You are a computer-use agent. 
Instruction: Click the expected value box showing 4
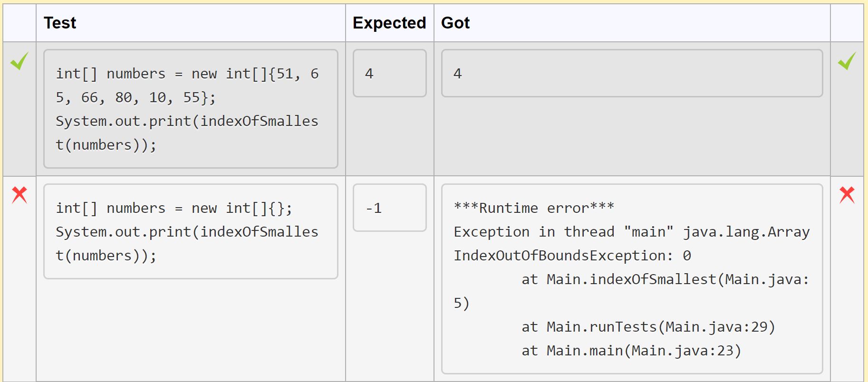tap(389, 74)
